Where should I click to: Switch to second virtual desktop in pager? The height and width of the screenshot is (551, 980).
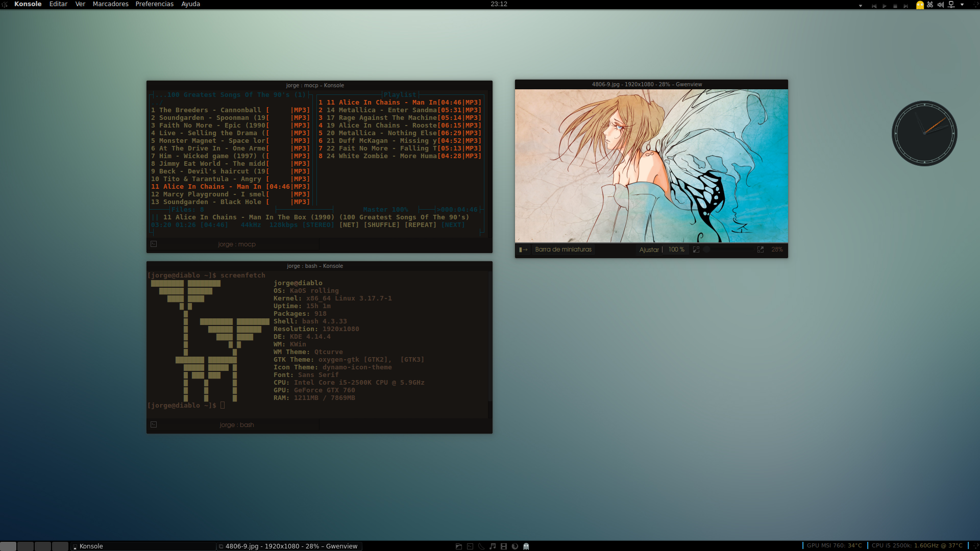[x=26, y=546]
